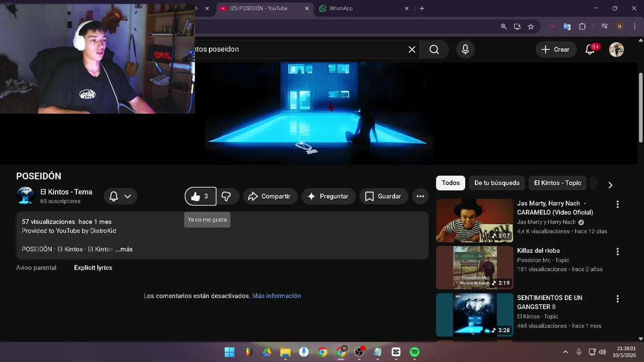Open El Kintos - Tema channel name
The width and height of the screenshot is (644, 362).
point(66,192)
